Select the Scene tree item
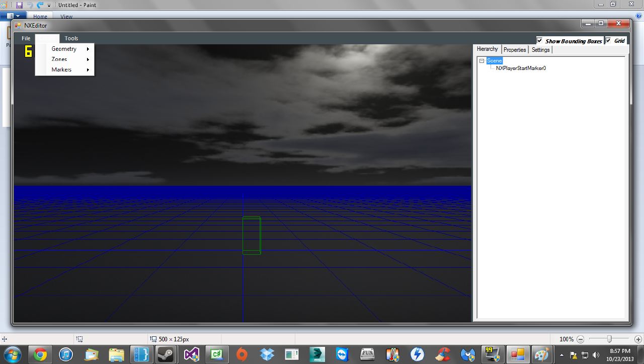 494,61
